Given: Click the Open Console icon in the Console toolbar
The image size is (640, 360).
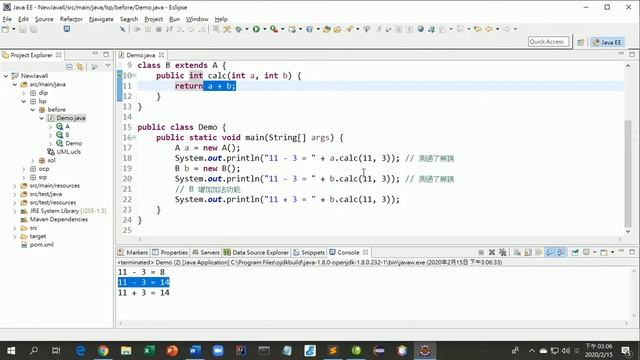Looking at the screenshot, I should click(x=604, y=252).
